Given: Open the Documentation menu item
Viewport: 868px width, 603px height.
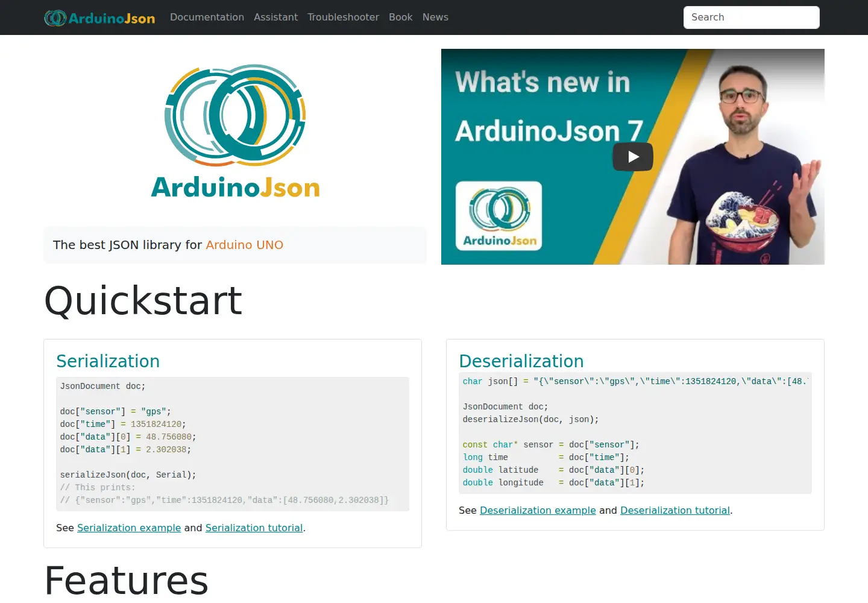Looking at the screenshot, I should [207, 17].
